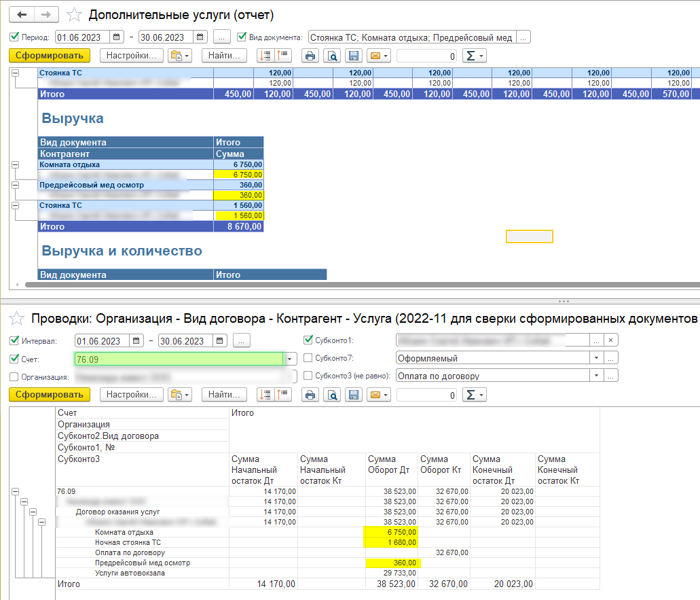Print the top report
This screenshot has height=600, width=700.
click(310, 56)
